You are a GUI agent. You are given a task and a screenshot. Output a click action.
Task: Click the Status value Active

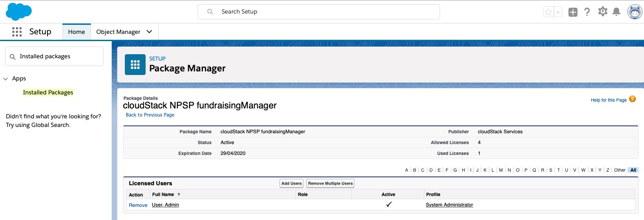[227, 143]
